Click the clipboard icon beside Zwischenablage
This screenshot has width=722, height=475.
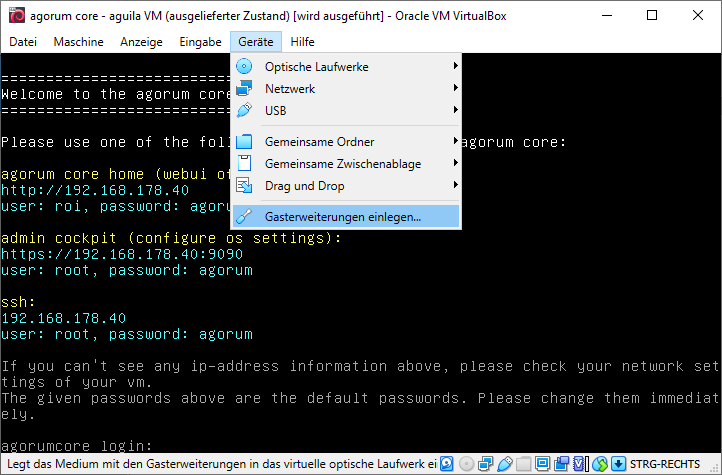coord(244,163)
